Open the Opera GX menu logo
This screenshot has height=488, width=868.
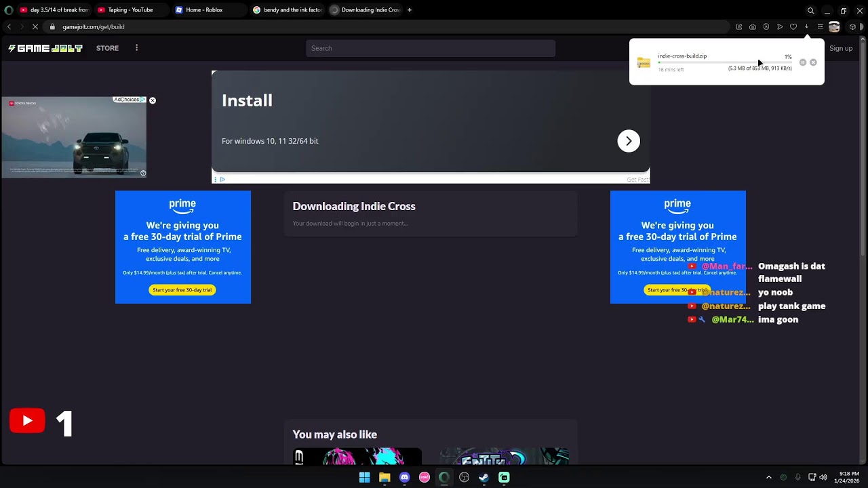click(x=8, y=10)
